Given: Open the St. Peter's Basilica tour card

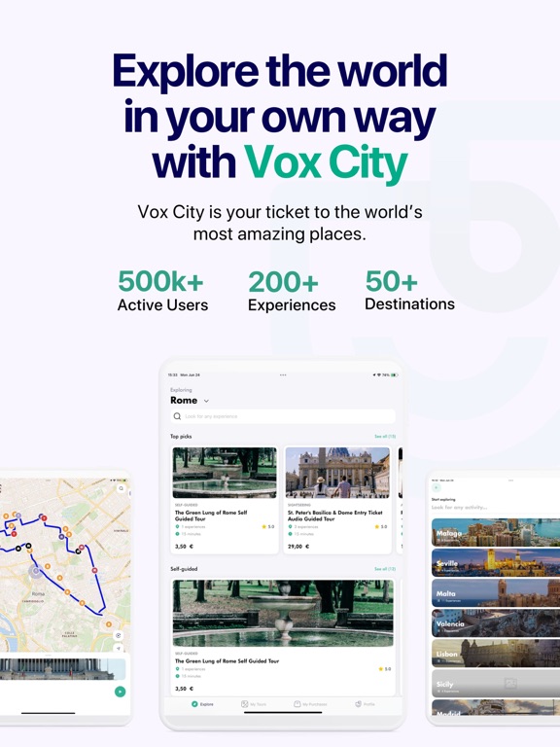Looking at the screenshot, I should (x=337, y=500).
